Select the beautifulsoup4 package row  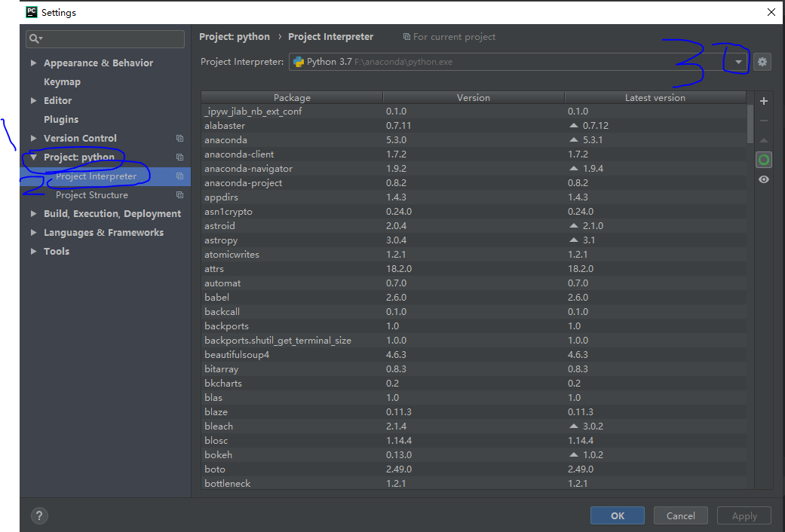click(x=474, y=354)
